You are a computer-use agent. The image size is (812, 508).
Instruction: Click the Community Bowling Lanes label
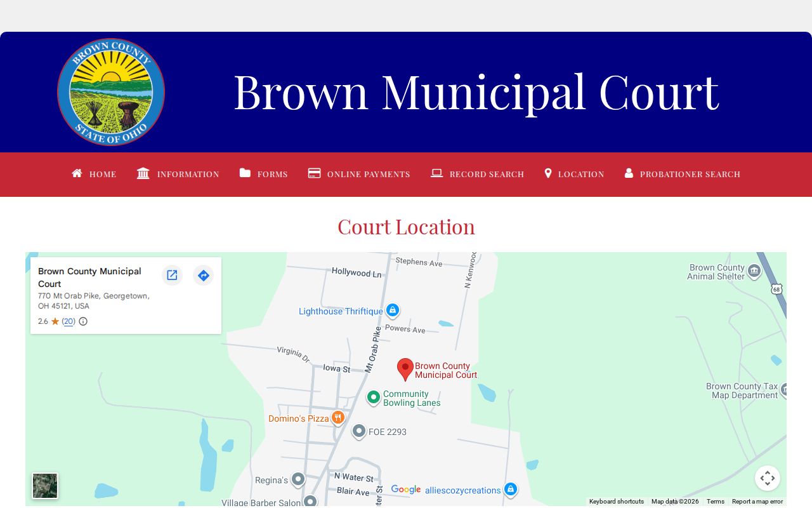(x=412, y=398)
